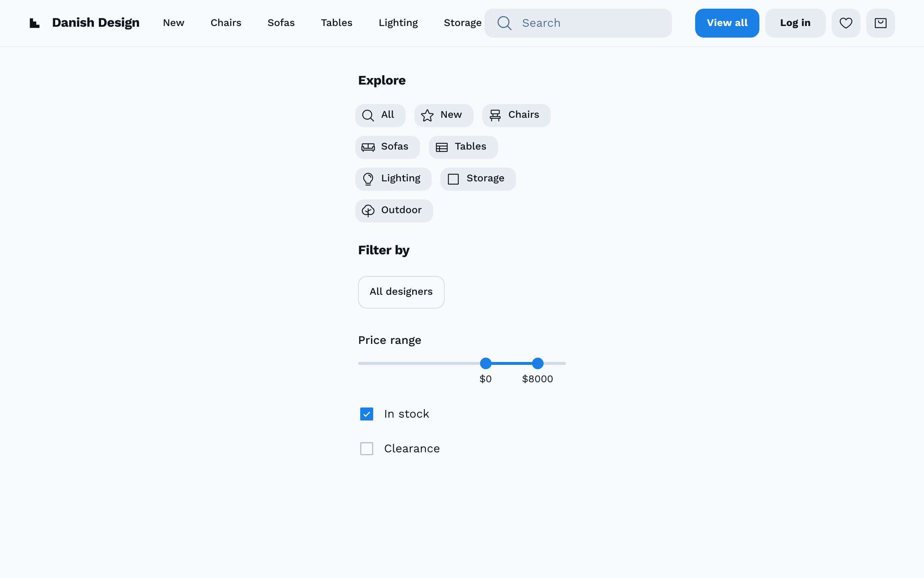Screen dimensions: 924x578
Task: Click the chair icon in the Chairs chip
Action: tap(495, 116)
